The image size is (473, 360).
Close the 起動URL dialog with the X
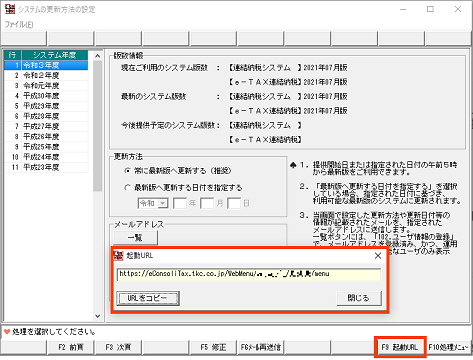[378, 256]
